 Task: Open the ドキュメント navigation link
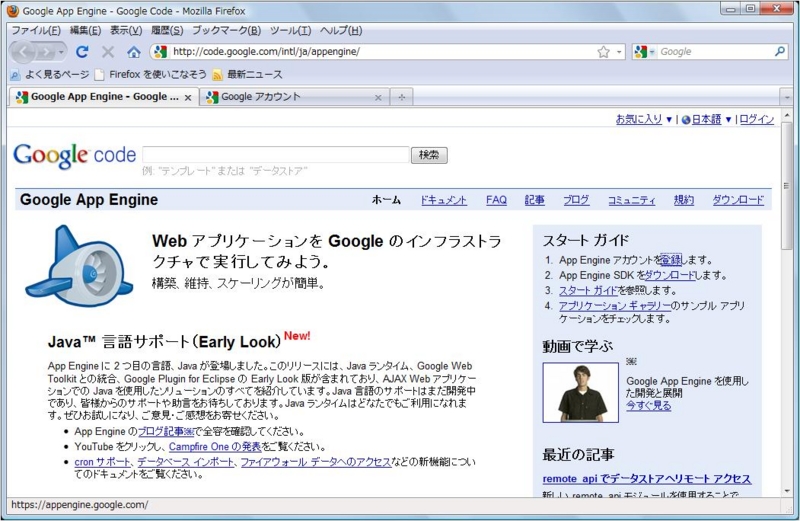pyautogui.click(x=443, y=200)
